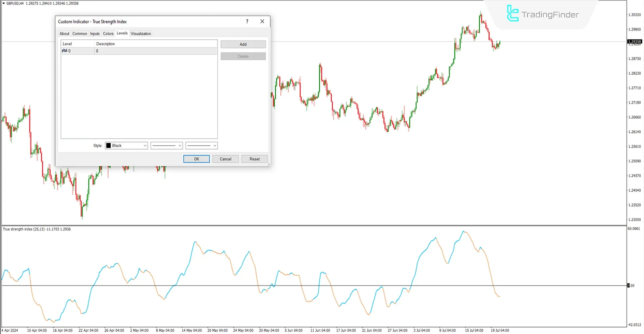Click the level line icon in row 0

[x=64, y=51]
